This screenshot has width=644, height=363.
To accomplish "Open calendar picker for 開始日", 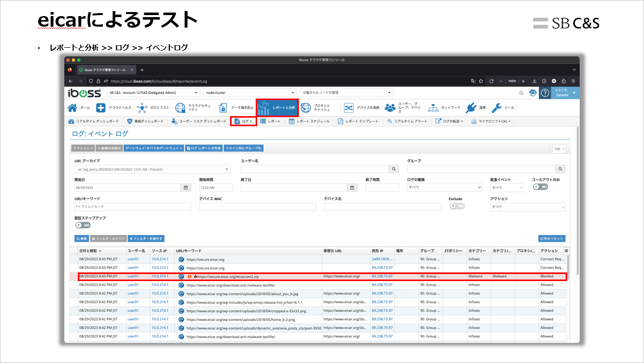I will point(186,188).
